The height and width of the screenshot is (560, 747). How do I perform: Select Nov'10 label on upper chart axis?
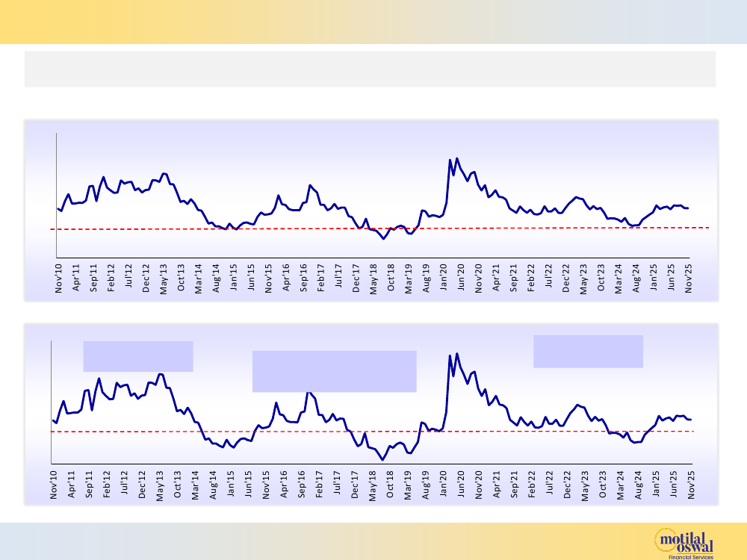click(59, 279)
